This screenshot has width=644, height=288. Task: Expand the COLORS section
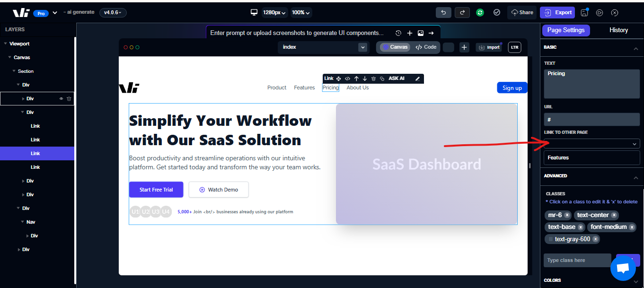pos(635,281)
